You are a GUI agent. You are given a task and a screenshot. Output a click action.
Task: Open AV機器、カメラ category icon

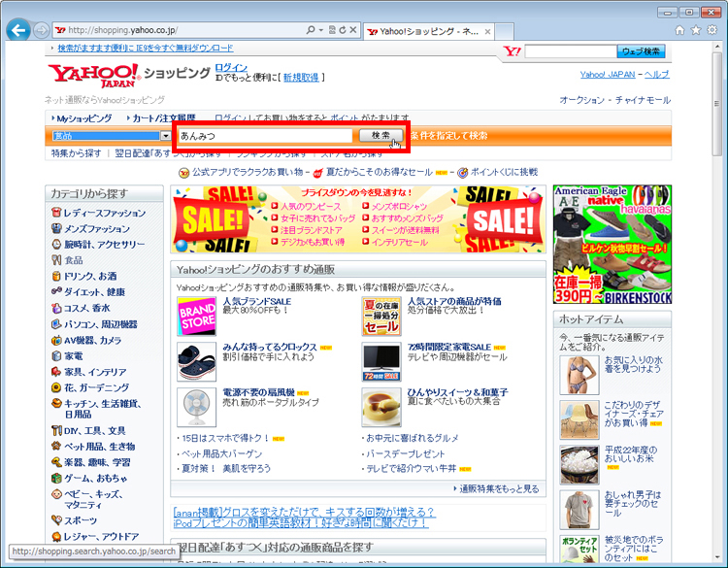click(x=56, y=340)
